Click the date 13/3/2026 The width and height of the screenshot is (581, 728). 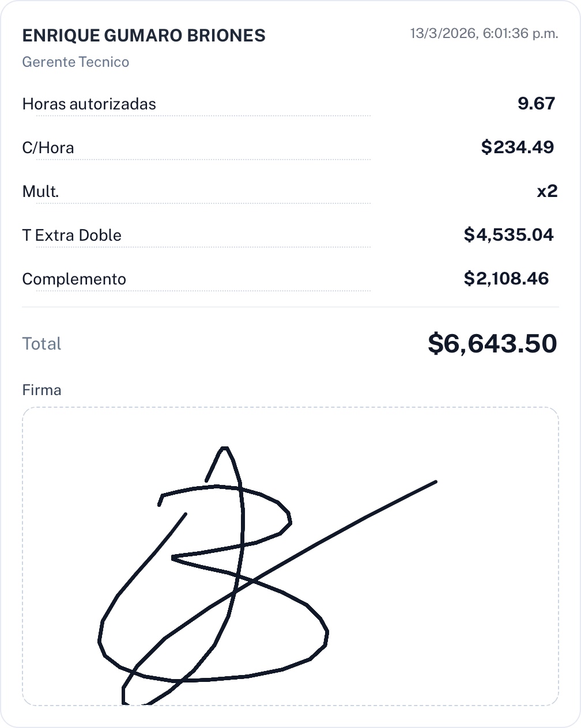pyautogui.click(x=443, y=33)
